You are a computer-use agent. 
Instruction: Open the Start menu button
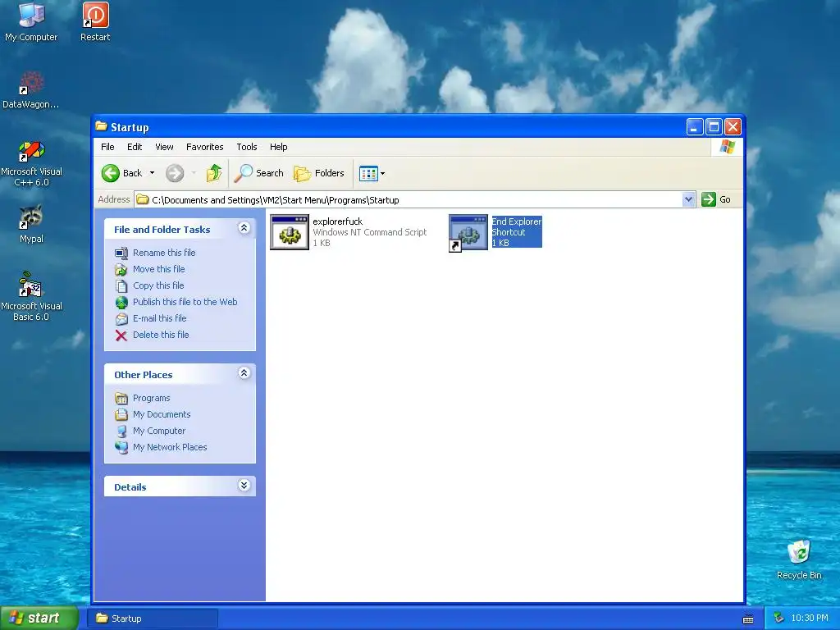tap(39, 619)
